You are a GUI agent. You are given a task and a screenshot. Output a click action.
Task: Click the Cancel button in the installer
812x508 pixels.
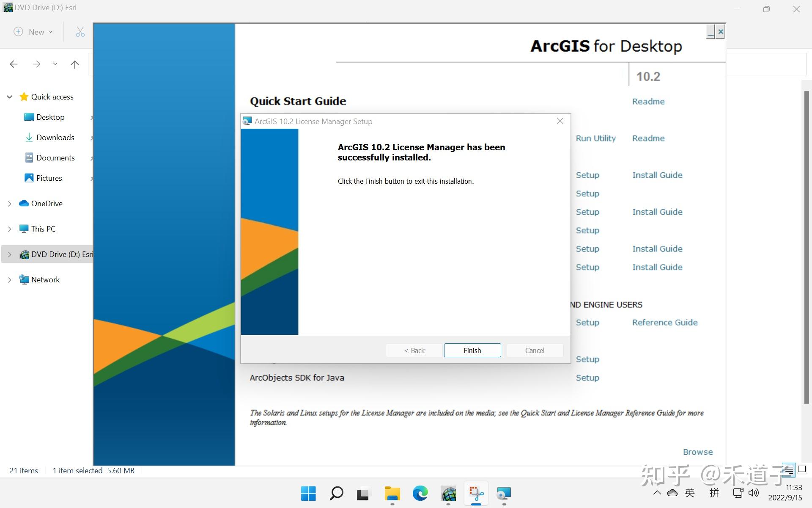pyautogui.click(x=534, y=350)
